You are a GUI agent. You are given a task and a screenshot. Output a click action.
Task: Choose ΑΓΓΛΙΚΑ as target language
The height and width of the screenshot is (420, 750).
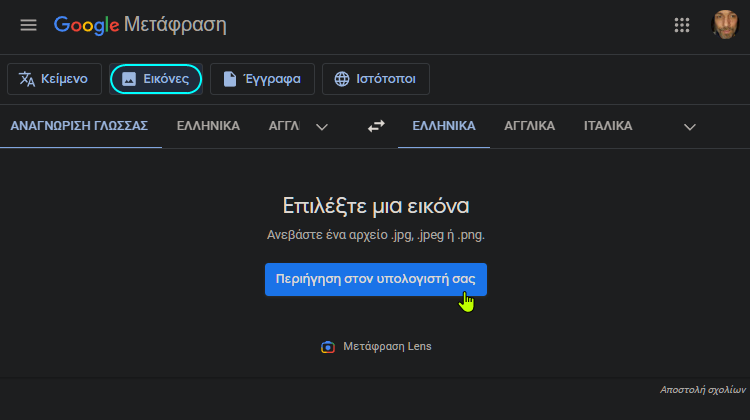(529, 126)
